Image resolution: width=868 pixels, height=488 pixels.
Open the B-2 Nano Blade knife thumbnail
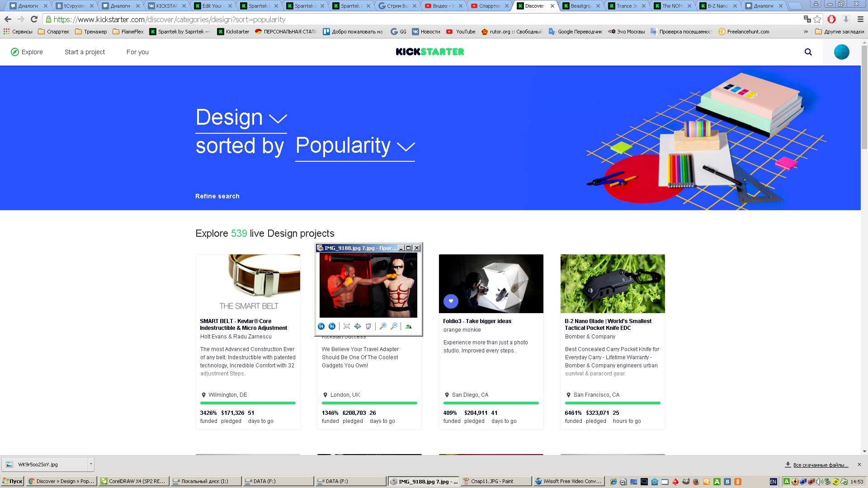click(613, 284)
